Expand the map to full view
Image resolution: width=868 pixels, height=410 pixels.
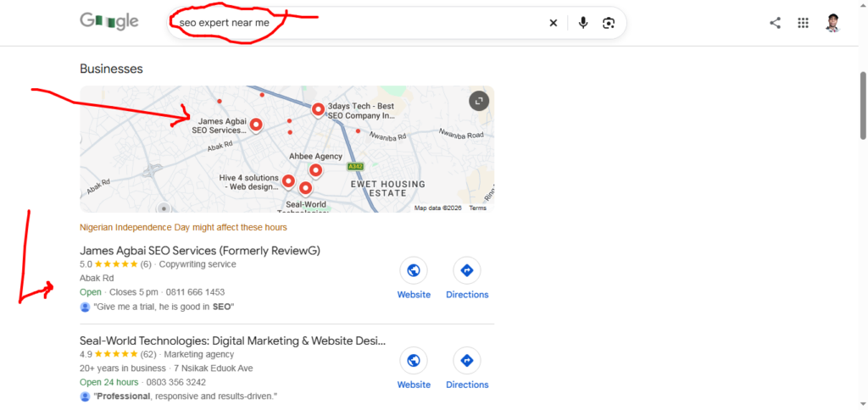(x=479, y=101)
